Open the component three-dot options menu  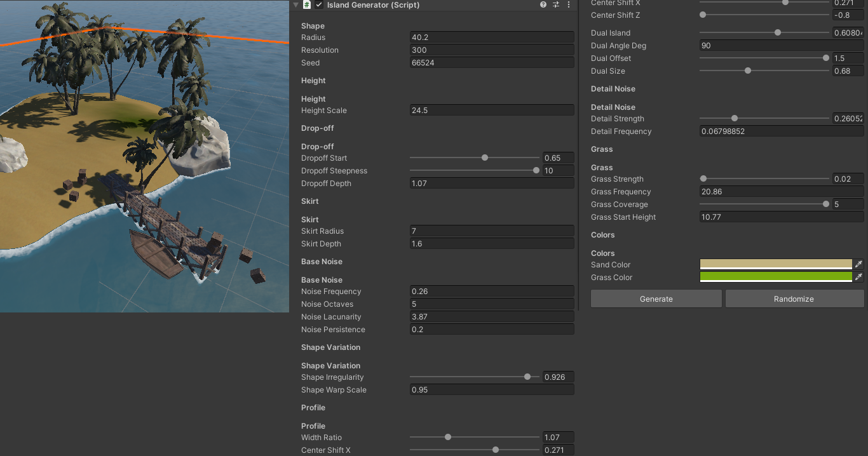[x=568, y=4]
